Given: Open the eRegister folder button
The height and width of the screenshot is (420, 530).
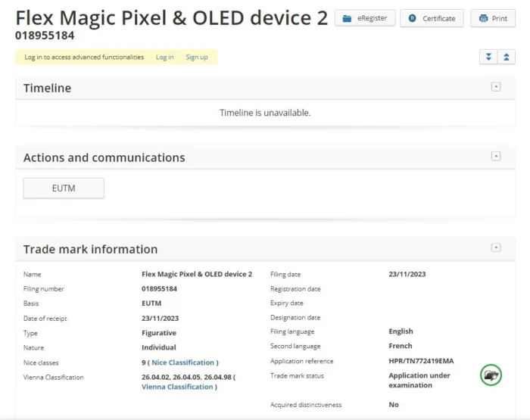Looking at the screenshot, I should [x=365, y=18].
